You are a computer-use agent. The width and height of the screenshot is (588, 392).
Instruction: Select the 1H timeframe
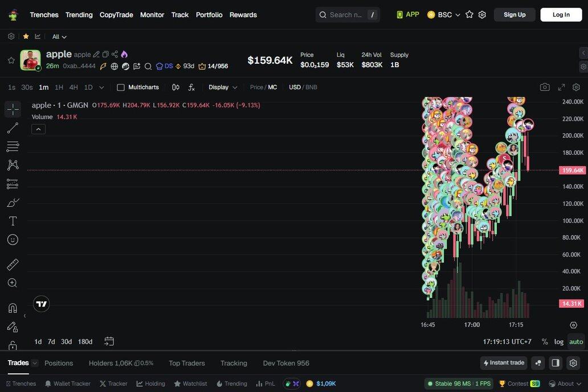click(59, 87)
